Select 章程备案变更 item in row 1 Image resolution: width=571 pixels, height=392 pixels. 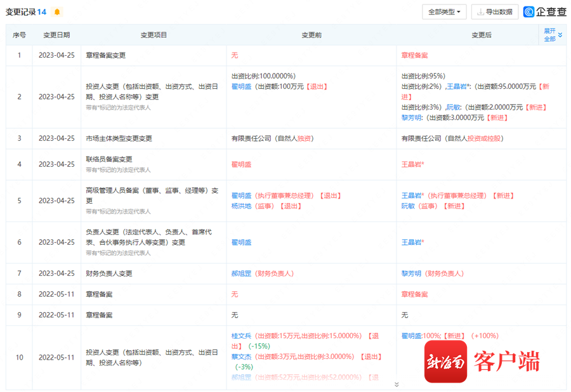(105, 55)
